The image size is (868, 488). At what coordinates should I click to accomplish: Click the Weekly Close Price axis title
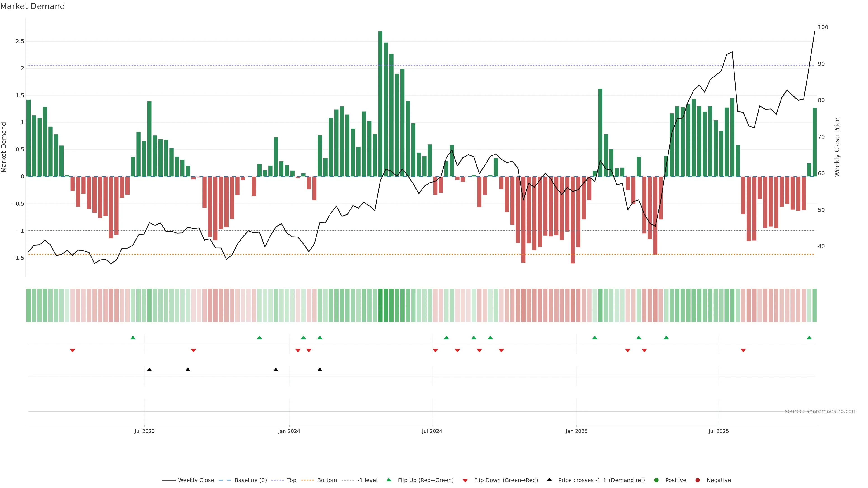[837, 147]
